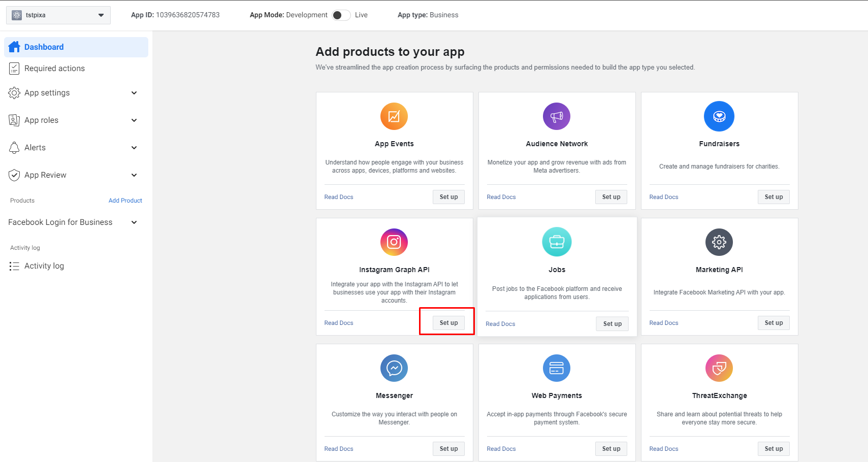Click the Instagram Graph API card title

[394, 270]
